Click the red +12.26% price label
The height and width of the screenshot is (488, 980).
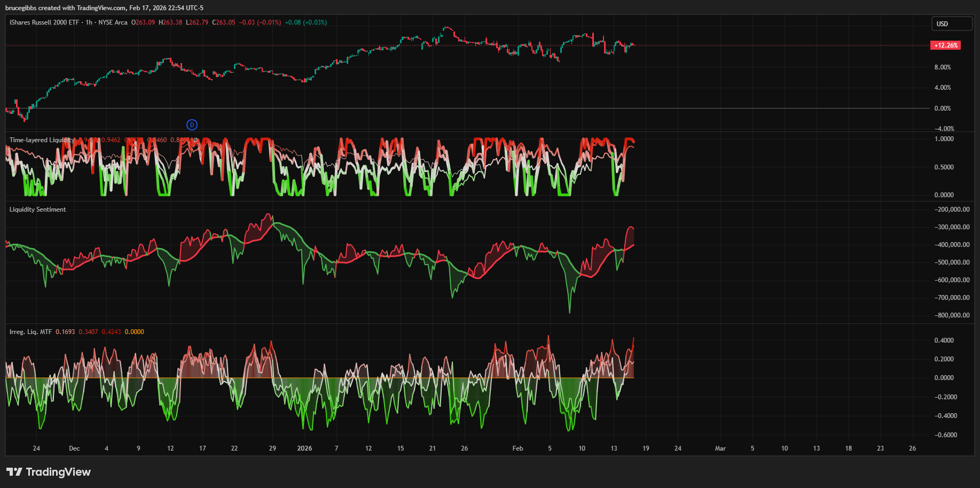945,45
